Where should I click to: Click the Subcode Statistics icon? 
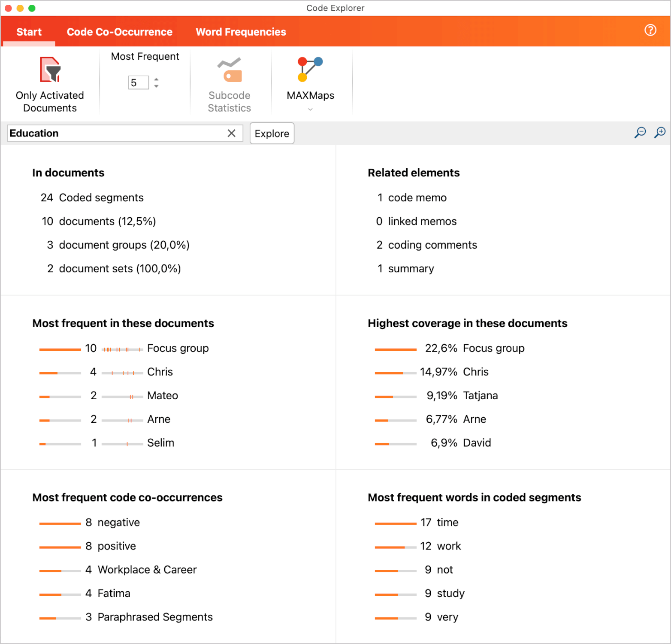pos(230,73)
